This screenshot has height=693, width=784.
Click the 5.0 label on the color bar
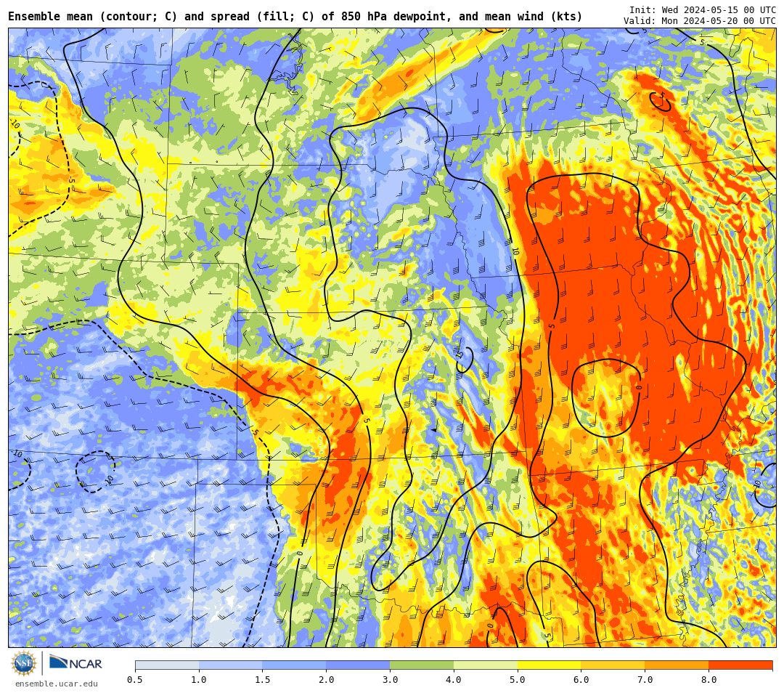tap(518, 679)
